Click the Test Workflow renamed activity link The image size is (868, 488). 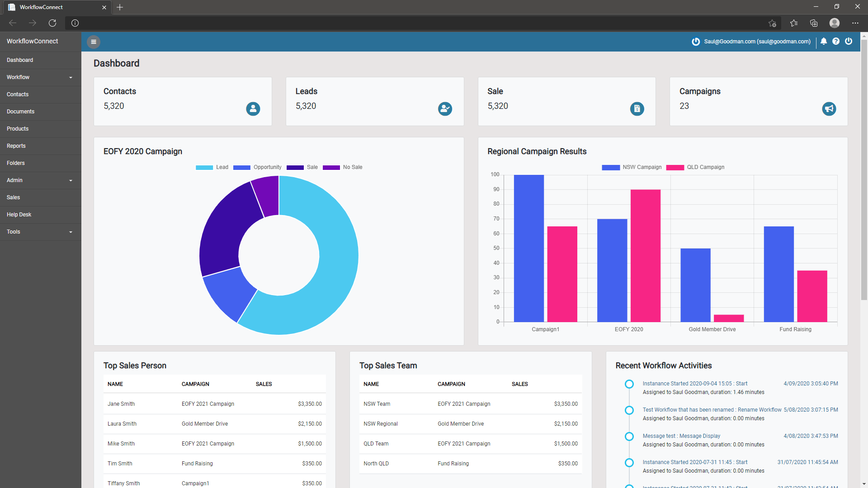point(712,410)
